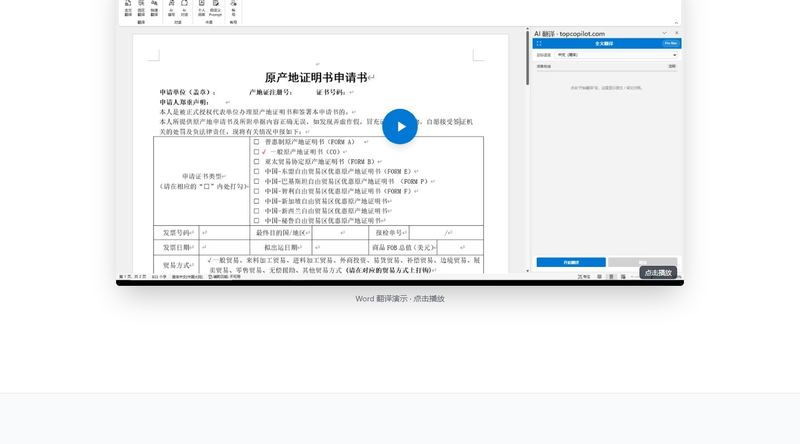Screen dimensions: 800x444
Task: Open the 自定义 Prompt ribbon icon
Action: click(x=215, y=8)
